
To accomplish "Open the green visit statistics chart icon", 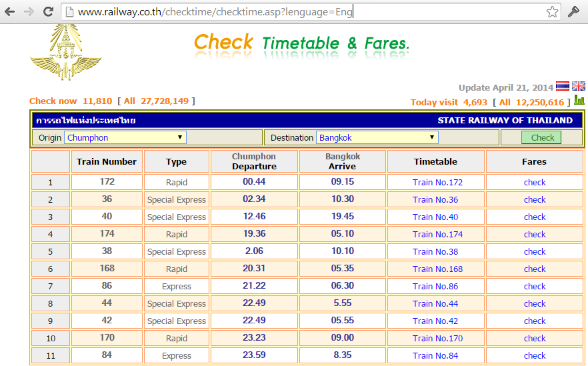I will [579, 100].
